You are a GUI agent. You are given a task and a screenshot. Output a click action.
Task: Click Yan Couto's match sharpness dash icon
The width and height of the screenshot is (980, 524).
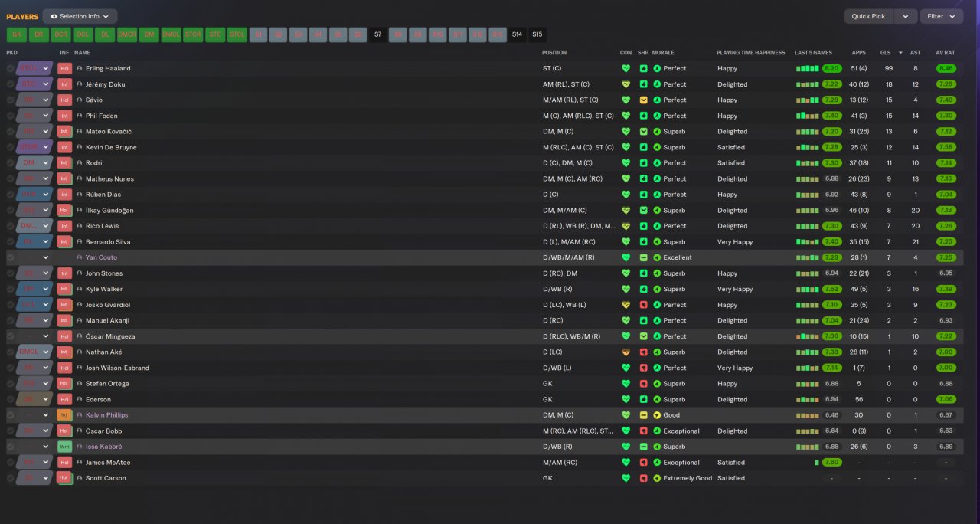pyautogui.click(x=644, y=257)
